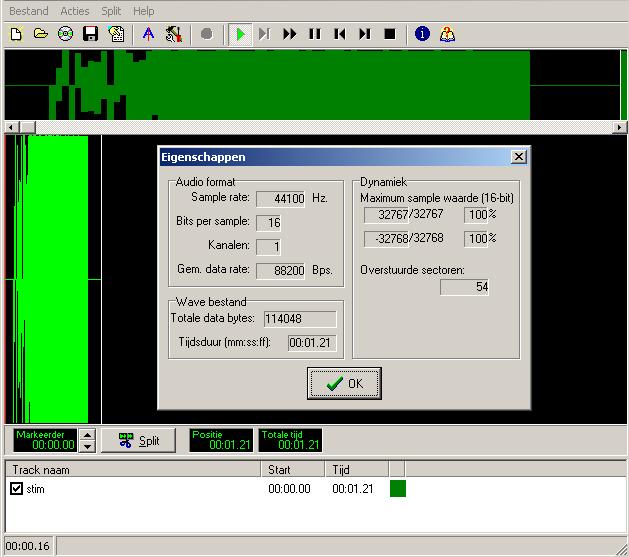Click the waveform scrollbar right arrow
629x557 pixels.
click(x=619, y=128)
